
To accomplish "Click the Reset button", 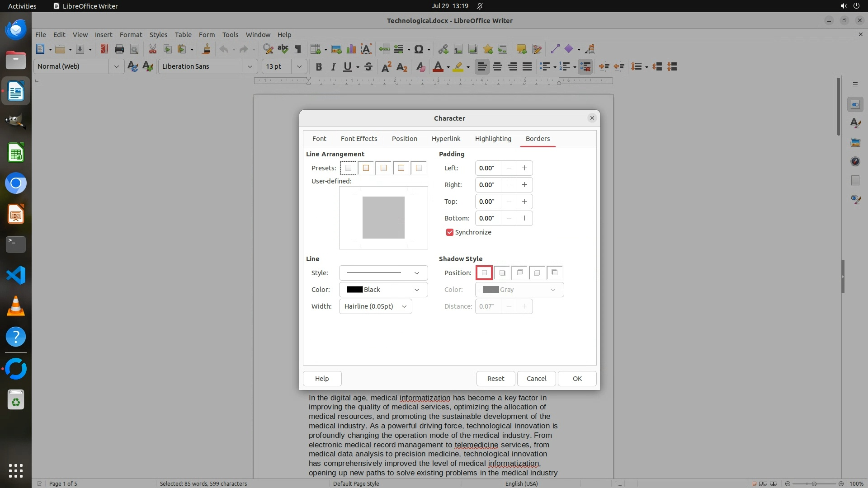I will (495, 379).
